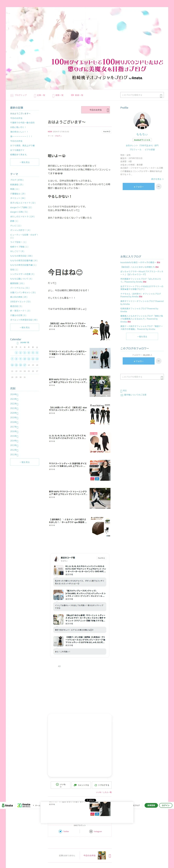The height and width of the screenshot is (868, 174).
Task: Open the Instagram SNS account link
Action: pyautogui.click(x=96, y=831)
